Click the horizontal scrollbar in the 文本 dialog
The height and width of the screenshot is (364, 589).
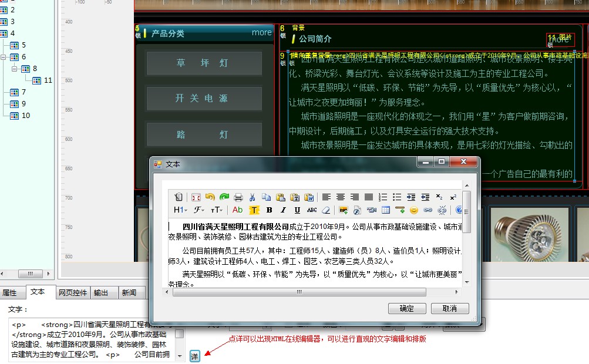pos(311,292)
